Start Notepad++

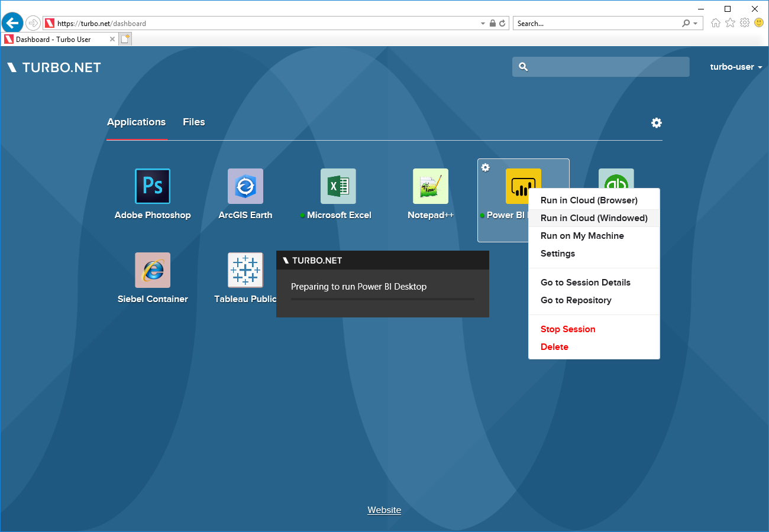pyautogui.click(x=430, y=186)
